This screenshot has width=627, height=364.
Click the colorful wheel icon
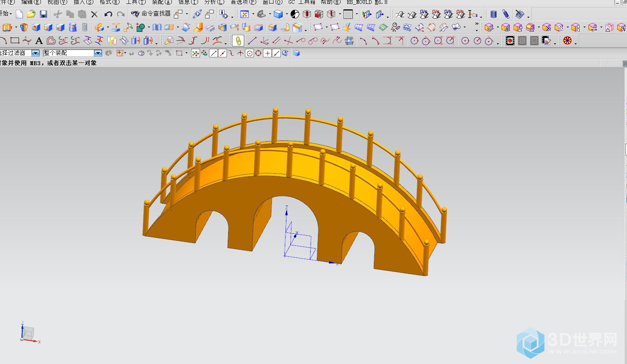[x=568, y=41]
